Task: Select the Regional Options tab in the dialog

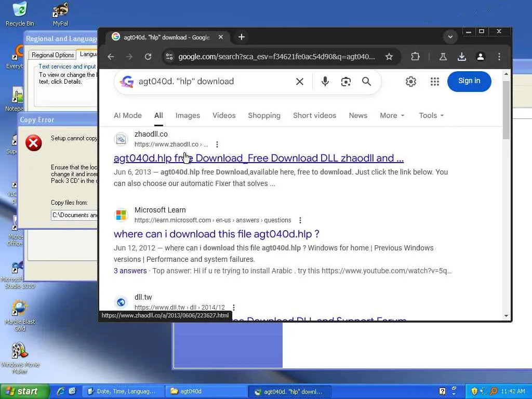Action: click(x=52, y=55)
